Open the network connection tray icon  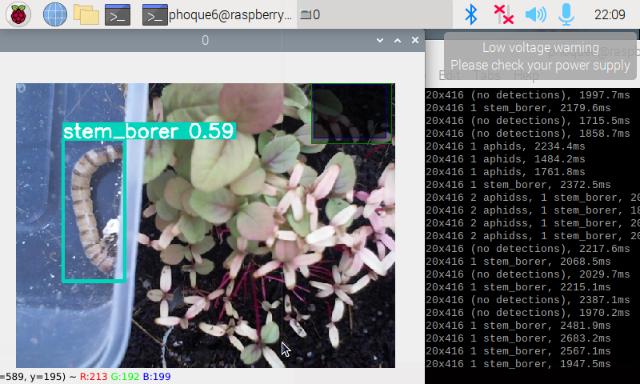tap(503, 15)
